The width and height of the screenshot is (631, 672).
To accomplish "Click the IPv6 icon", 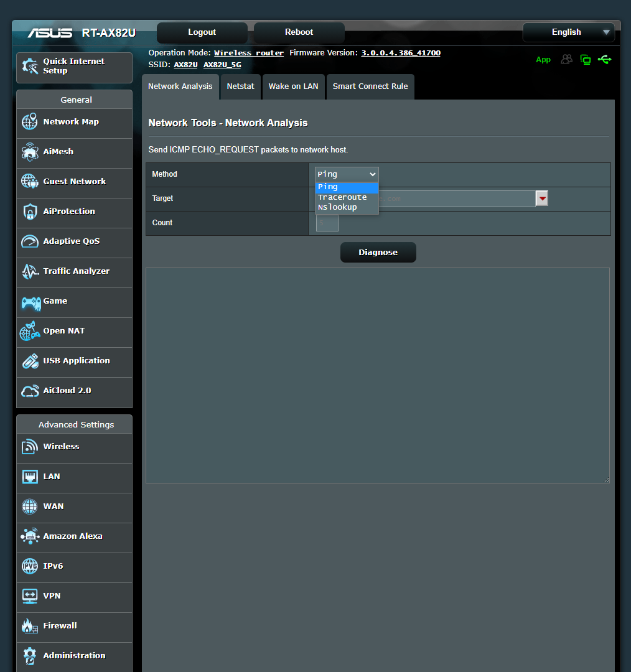I will pos(30,566).
